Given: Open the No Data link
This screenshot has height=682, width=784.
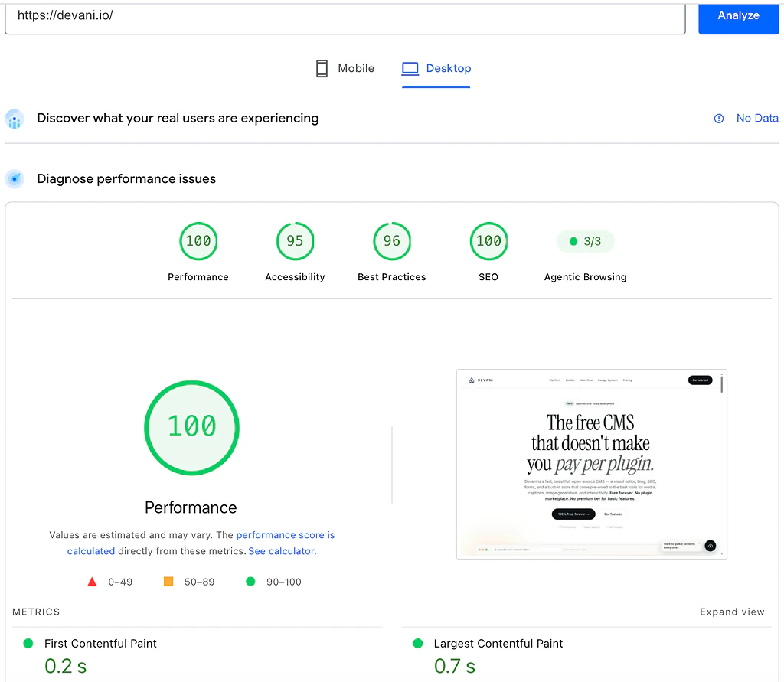Looking at the screenshot, I should [757, 118].
